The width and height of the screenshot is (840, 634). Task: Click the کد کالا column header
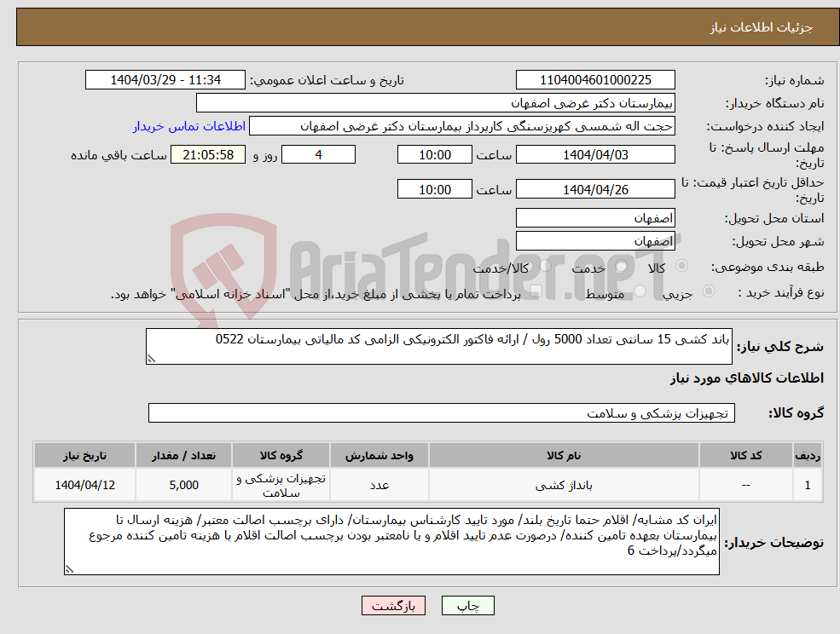pos(745,455)
